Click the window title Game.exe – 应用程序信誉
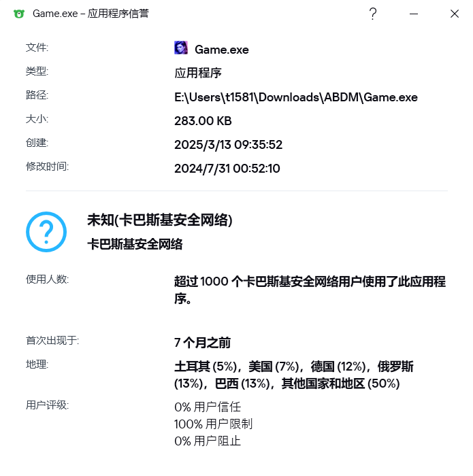The height and width of the screenshot is (476, 473). (91, 14)
